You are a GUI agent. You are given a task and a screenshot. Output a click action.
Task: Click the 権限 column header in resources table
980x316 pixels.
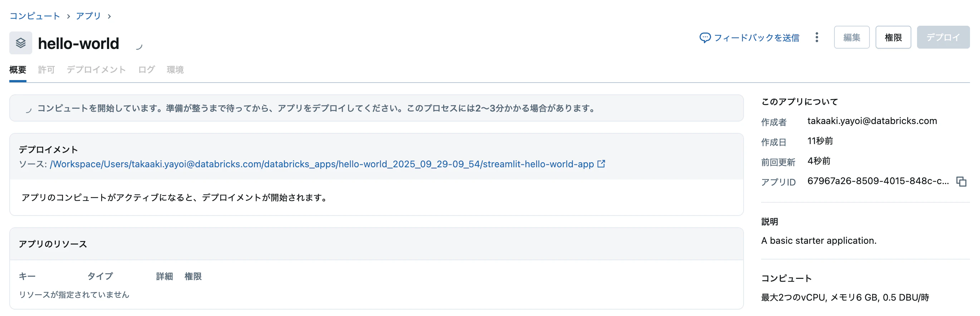click(x=193, y=276)
